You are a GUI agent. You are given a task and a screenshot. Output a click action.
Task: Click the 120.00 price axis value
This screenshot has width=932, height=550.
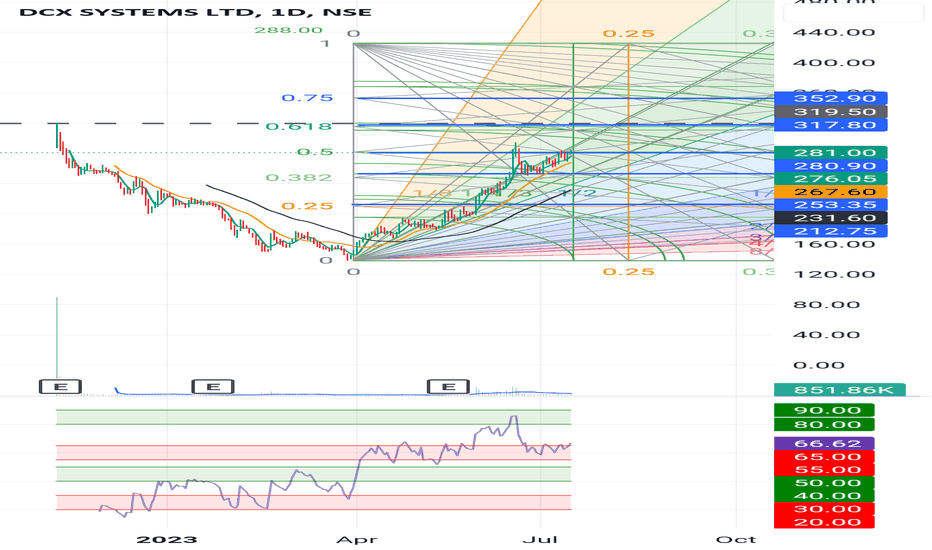(x=834, y=274)
